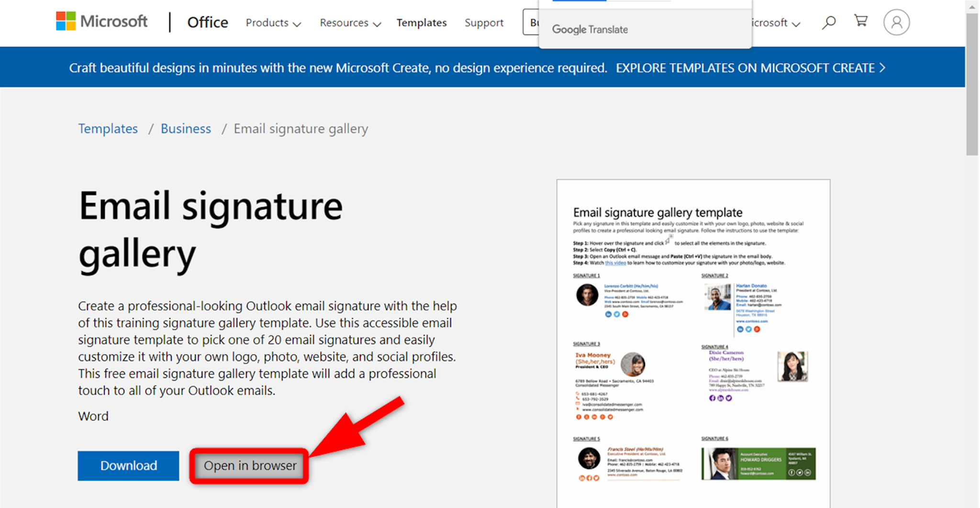
Task: Go to Business breadcrumb link
Action: (186, 129)
